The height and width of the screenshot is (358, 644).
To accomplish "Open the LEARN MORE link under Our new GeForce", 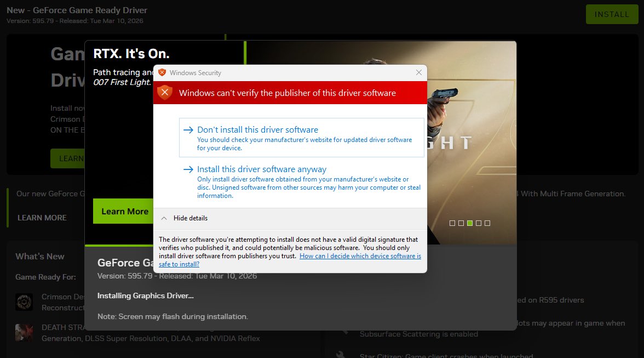I will [42, 218].
